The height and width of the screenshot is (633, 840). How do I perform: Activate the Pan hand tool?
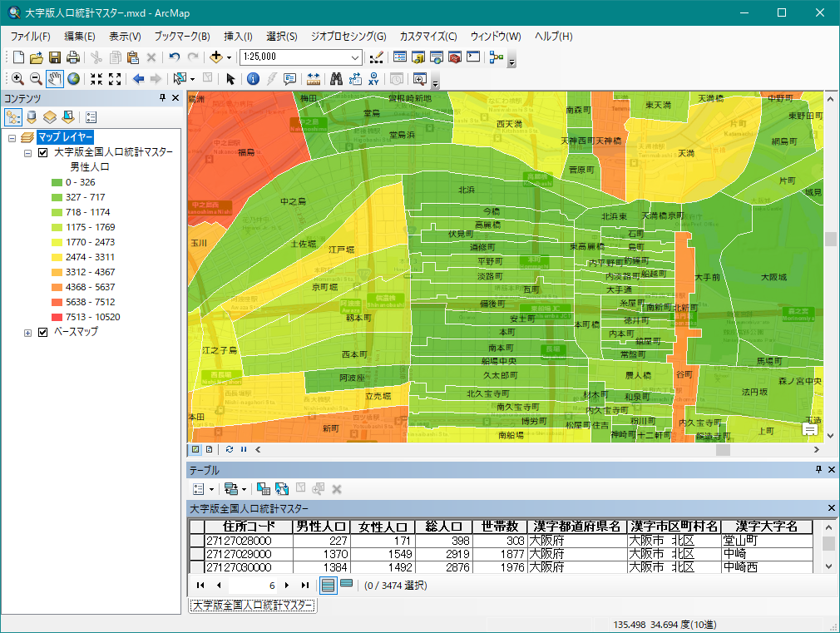coord(55,79)
